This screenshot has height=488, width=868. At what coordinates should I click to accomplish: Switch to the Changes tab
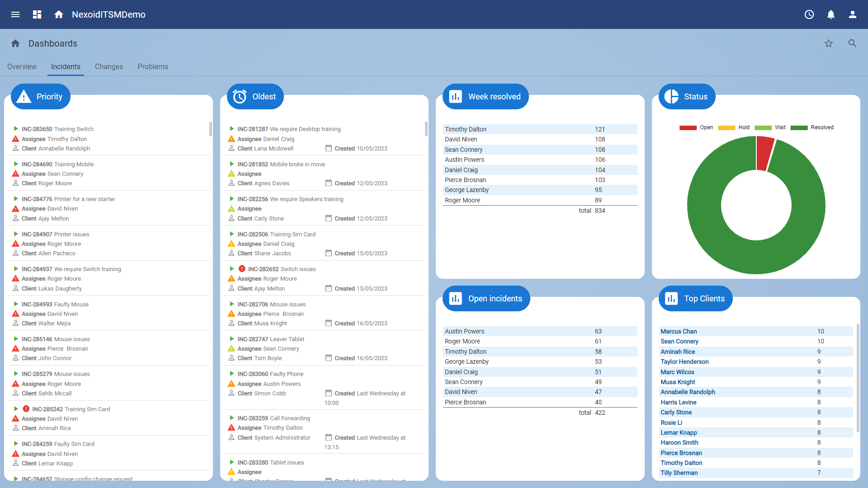point(108,67)
